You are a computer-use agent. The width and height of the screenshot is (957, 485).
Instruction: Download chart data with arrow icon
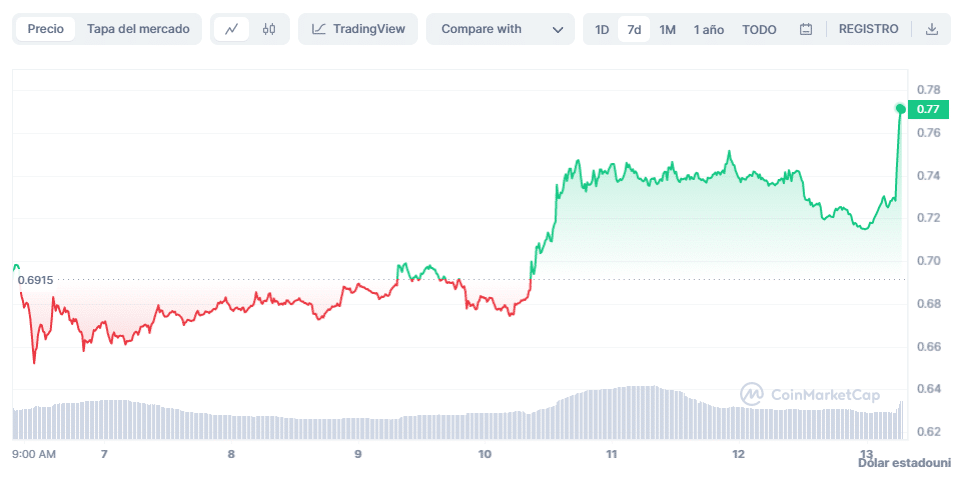pyautogui.click(x=932, y=29)
